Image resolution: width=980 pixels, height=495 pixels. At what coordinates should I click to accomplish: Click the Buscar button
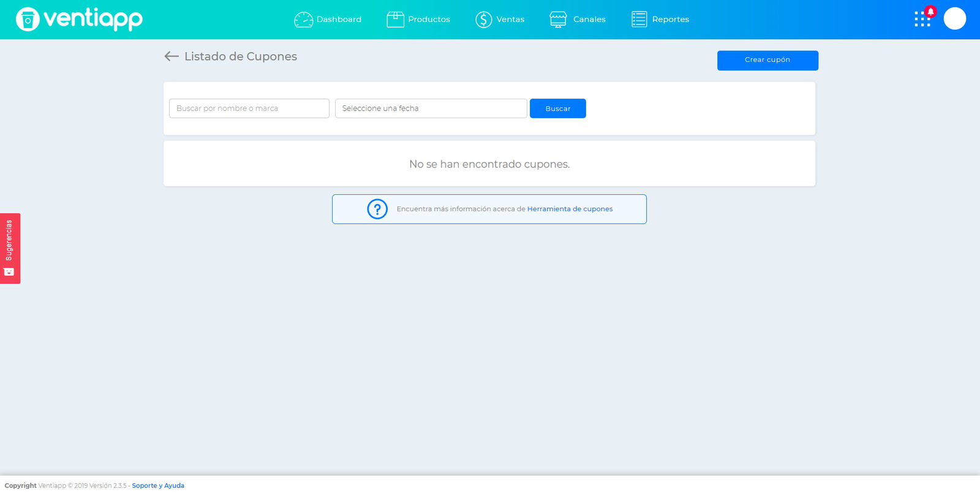click(x=558, y=108)
